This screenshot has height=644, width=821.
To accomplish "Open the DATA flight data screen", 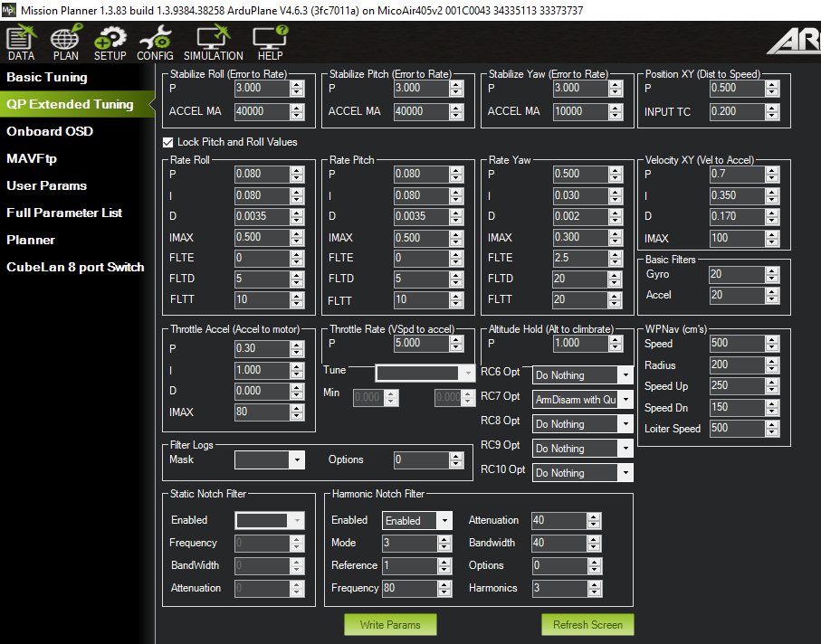I will click(x=22, y=43).
